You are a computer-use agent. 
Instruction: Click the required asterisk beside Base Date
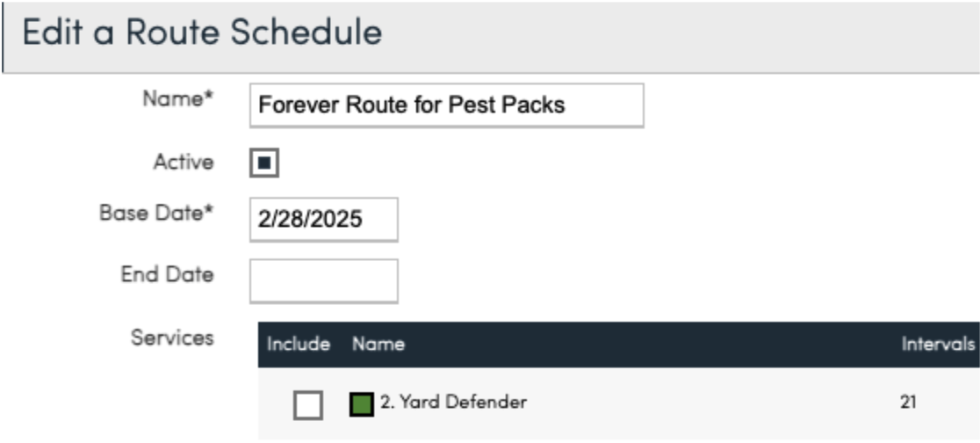tap(210, 212)
